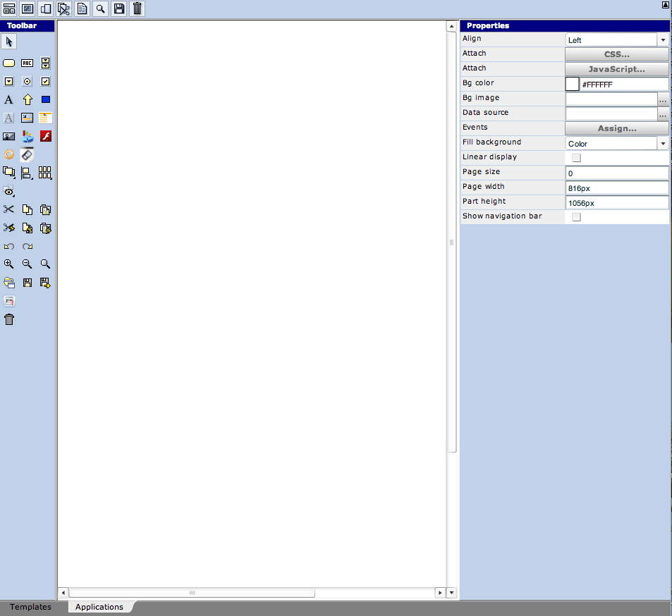Open the Bg color white swatch

click(573, 84)
